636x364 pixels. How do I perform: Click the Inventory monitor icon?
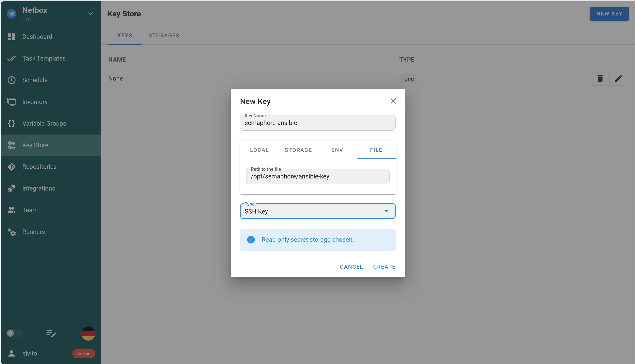(12, 102)
